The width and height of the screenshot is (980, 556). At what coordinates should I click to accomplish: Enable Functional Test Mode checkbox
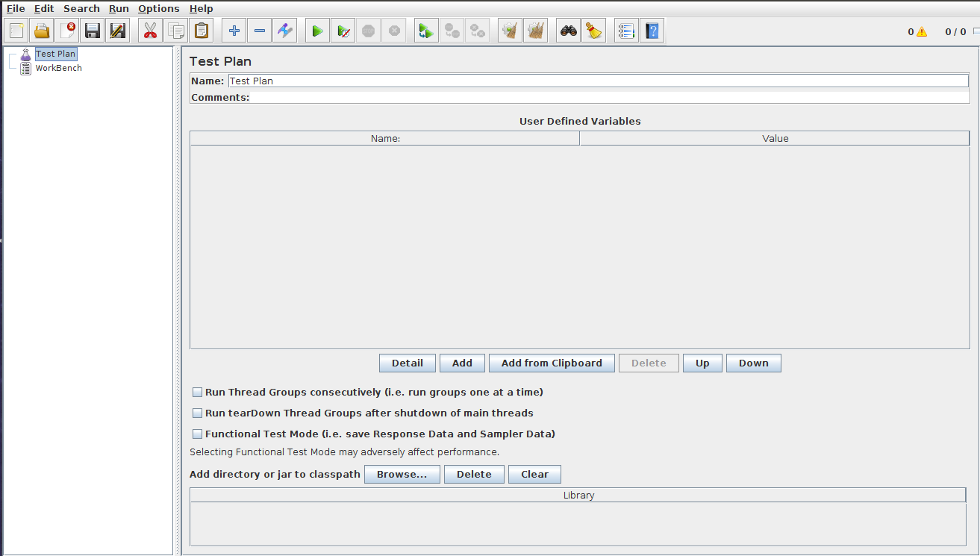[198, 434]
